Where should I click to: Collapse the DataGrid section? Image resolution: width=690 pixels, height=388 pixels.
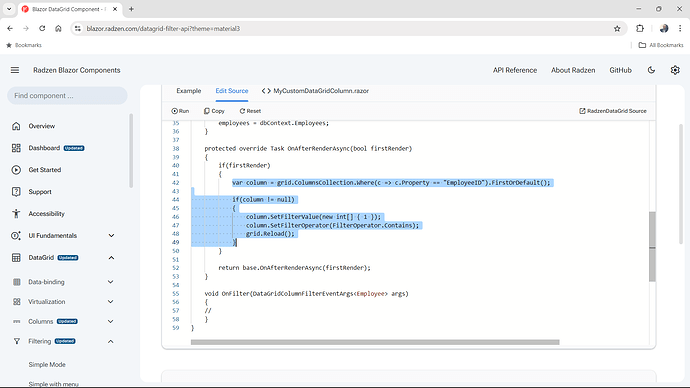click(x=111, y=258)
